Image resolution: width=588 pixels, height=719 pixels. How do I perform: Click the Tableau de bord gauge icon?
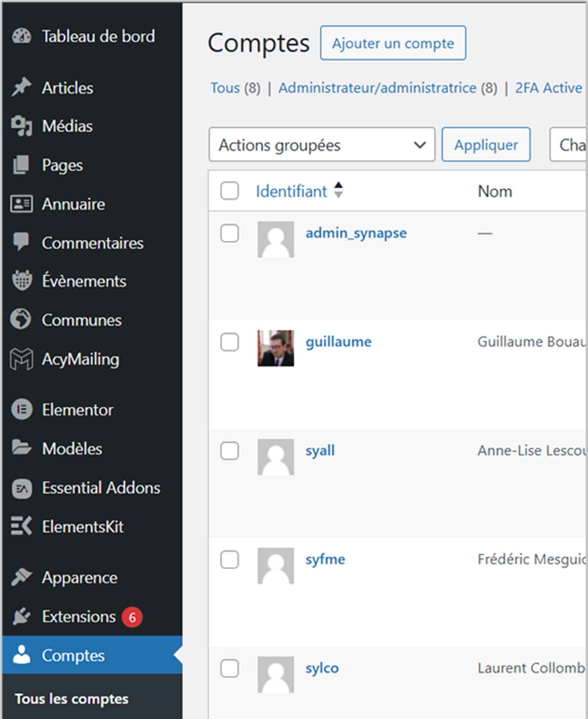click(x=21, y=36)
